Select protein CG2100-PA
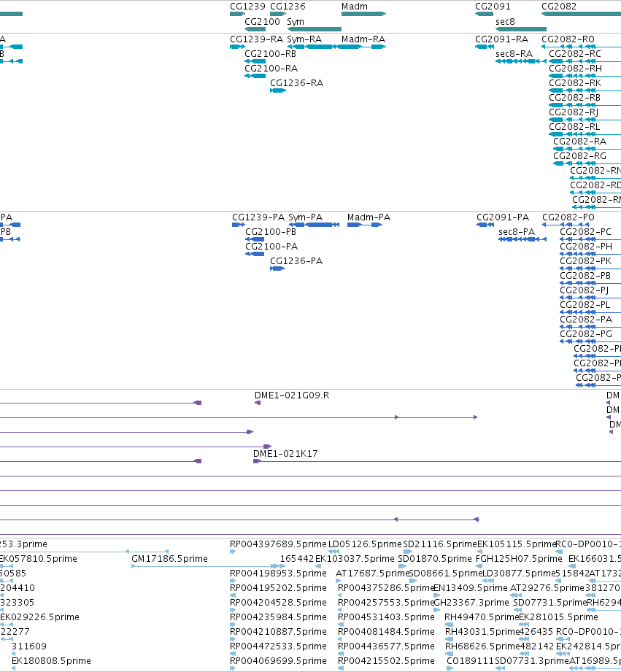Screen dimensions: 621x672 pos(255,254)
